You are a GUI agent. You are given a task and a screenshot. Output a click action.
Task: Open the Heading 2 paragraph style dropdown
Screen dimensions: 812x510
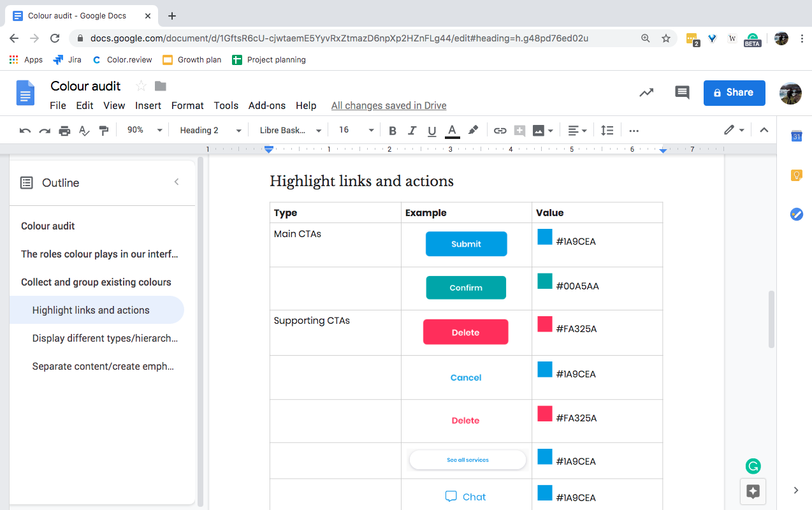pos(210,130)
